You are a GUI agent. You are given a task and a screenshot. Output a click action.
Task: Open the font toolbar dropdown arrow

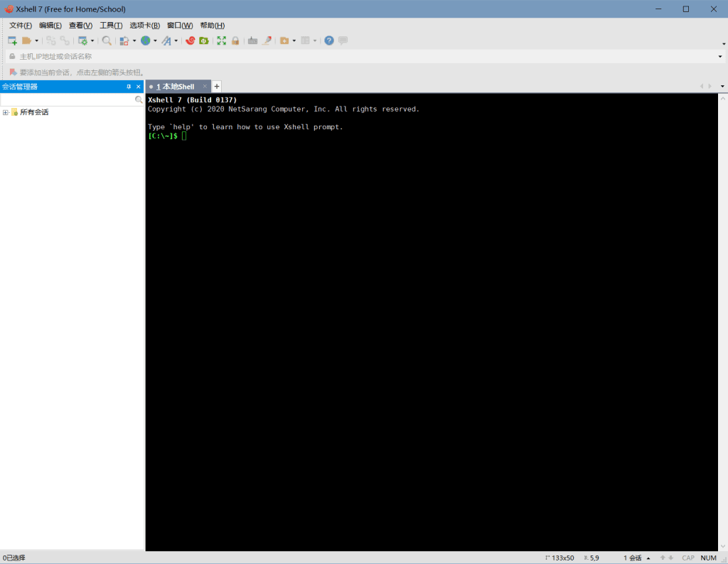[x=176, y=40]
